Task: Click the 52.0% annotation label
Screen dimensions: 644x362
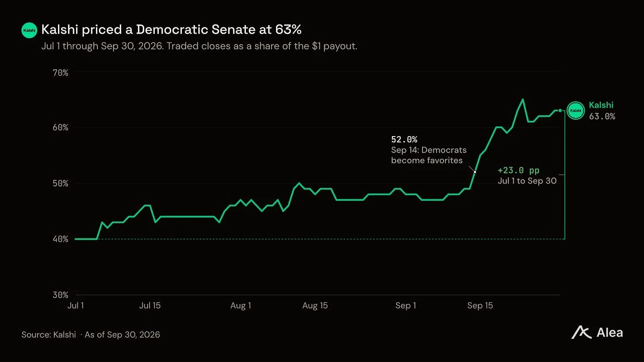Action: [404, 140]
